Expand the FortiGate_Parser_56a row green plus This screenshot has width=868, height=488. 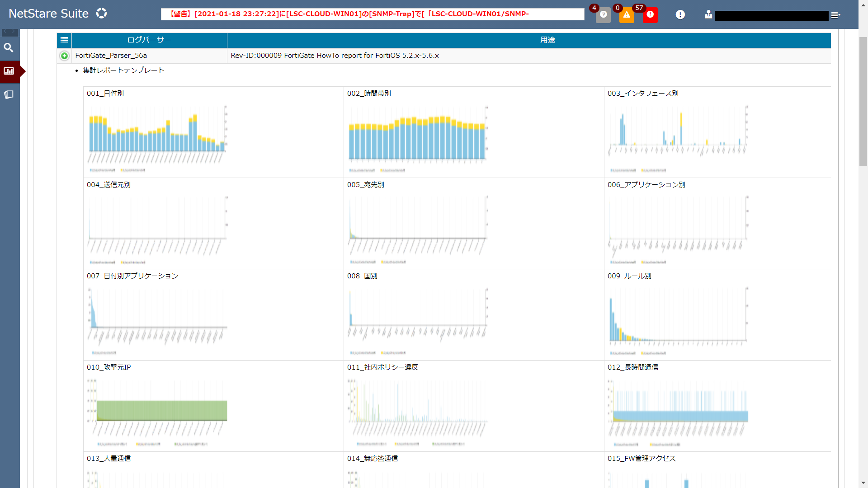tap(64, 56)
